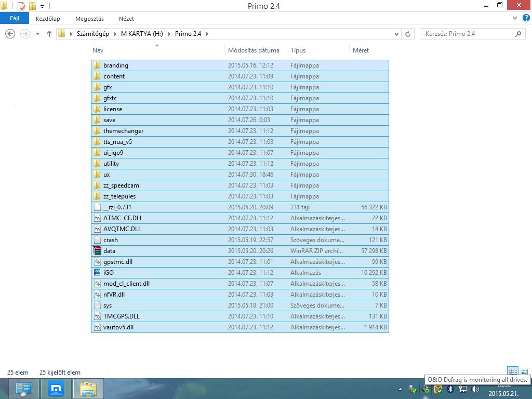Switch to Details view button in status bar

pos(513,371)
